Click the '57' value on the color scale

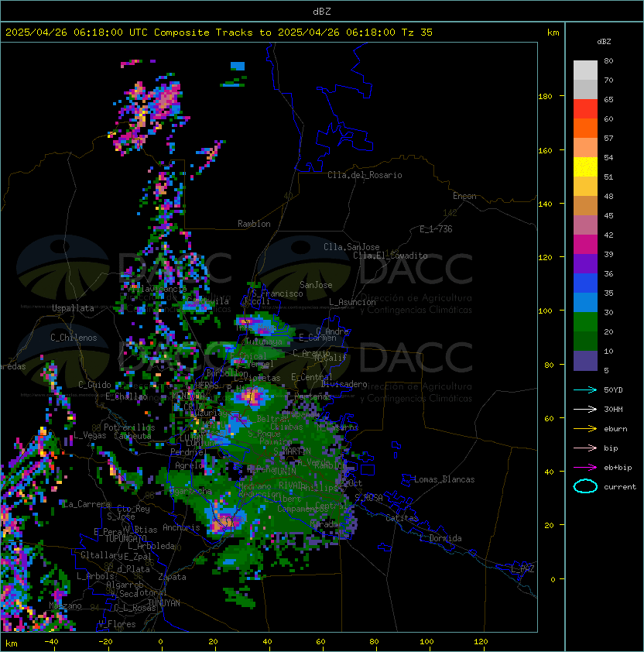click(608, 138)
